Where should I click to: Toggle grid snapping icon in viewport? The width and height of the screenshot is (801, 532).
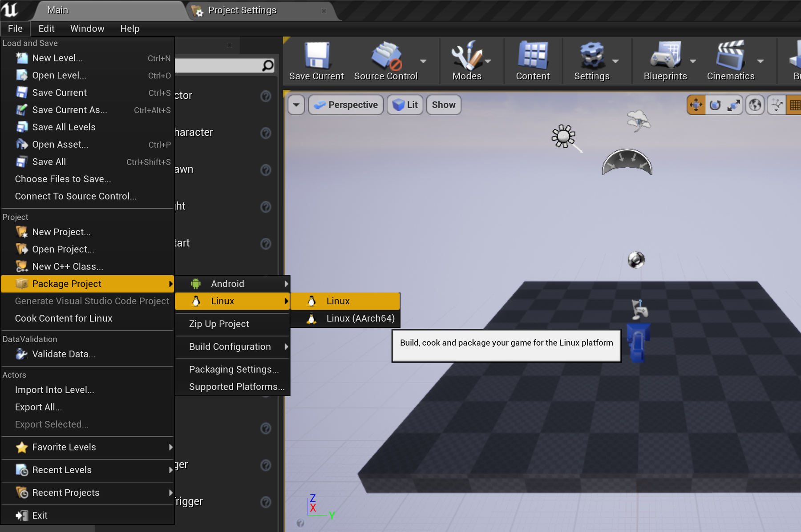pyautogui.click(x=794, y=105)
